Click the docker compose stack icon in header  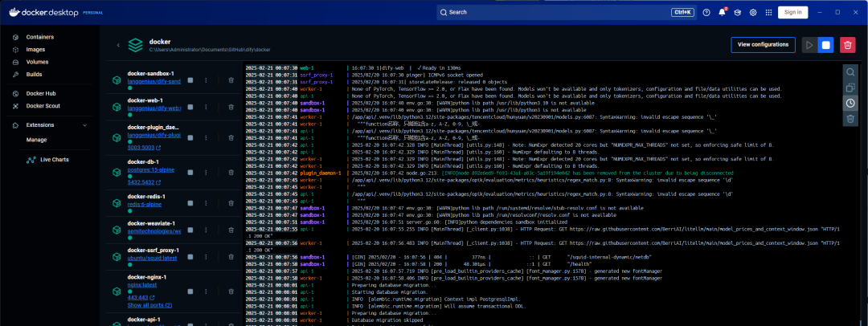tap(136, 45)
